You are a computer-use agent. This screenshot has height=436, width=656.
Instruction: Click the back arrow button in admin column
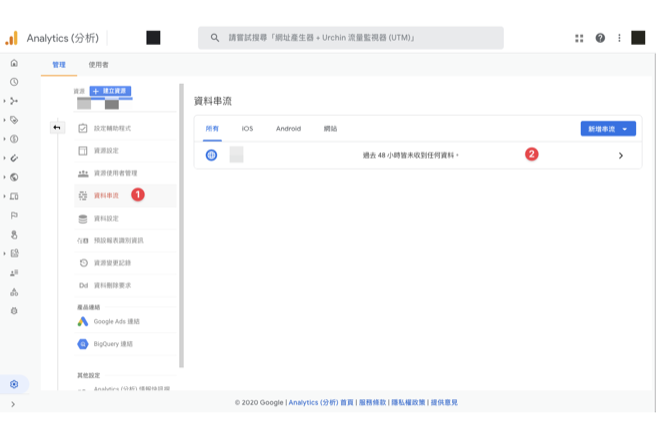(x=57, y=127)
